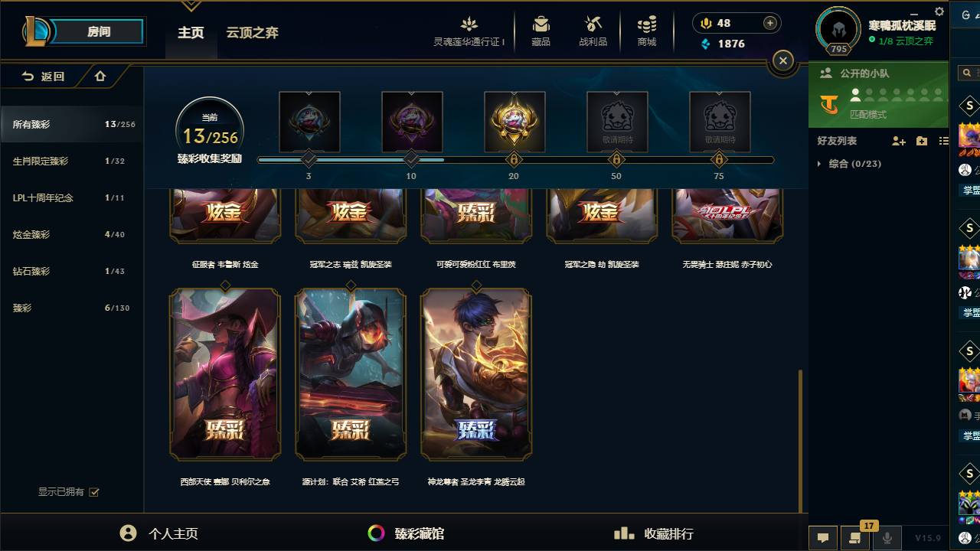Close the panel with the X button
980x551 pixels.
click(782, 60)
